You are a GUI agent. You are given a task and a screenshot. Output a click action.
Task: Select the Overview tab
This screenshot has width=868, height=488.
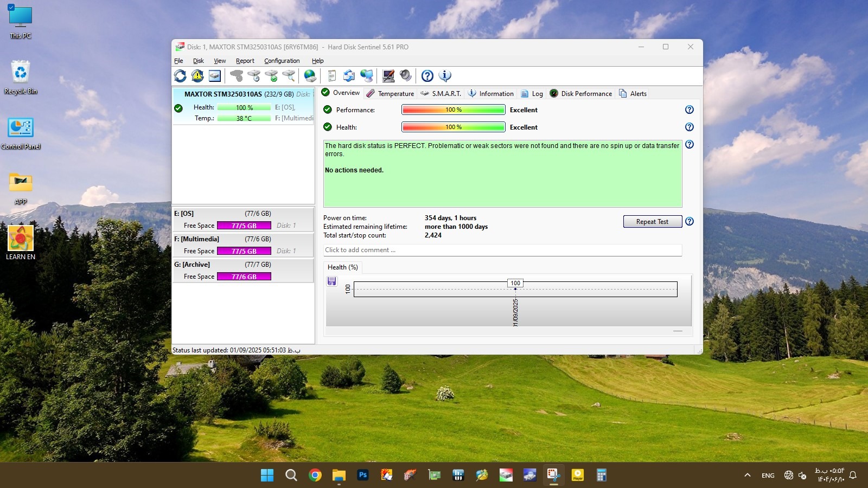(x=341, y=93)
